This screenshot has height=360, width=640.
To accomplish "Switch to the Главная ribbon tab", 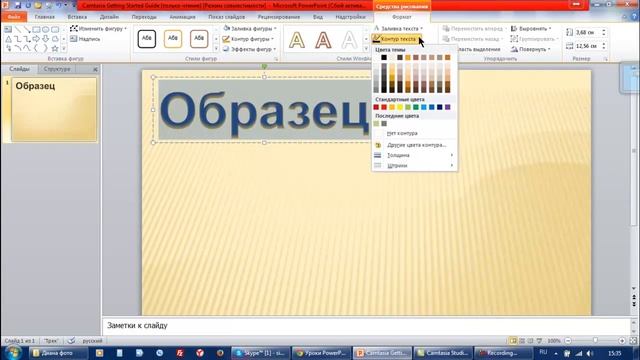I will (44, 17).
